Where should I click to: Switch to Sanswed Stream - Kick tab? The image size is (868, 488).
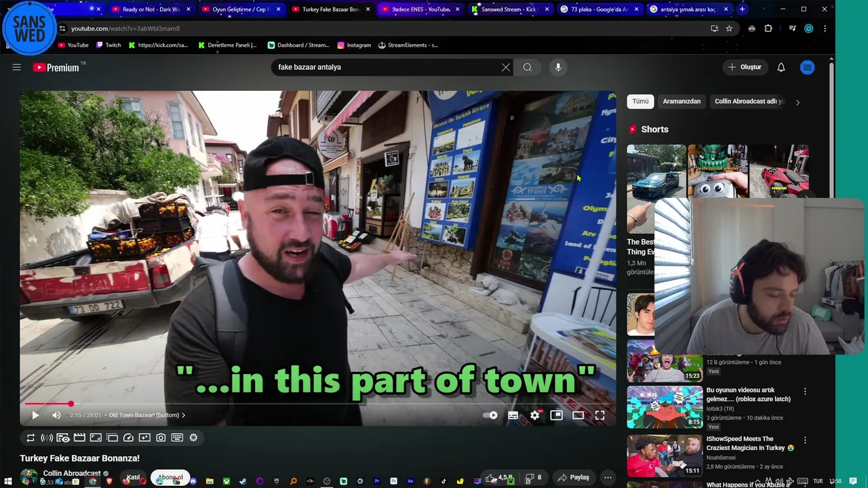point(510,9)
